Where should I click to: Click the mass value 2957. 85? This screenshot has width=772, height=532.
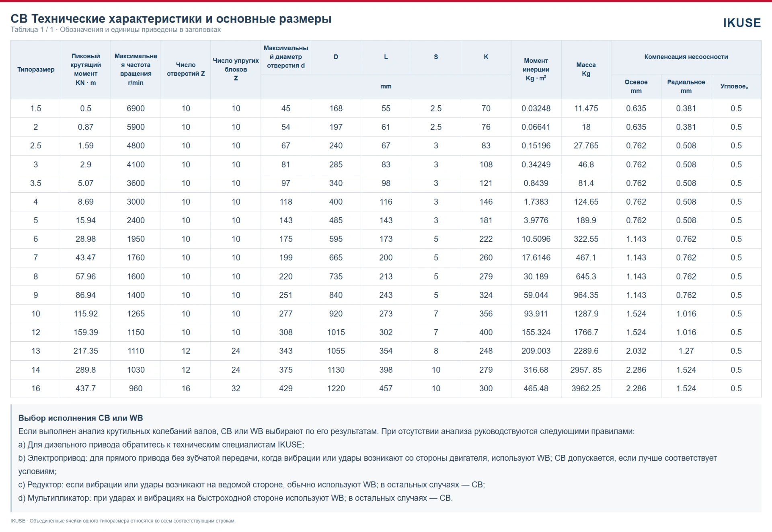coord(586,370)
